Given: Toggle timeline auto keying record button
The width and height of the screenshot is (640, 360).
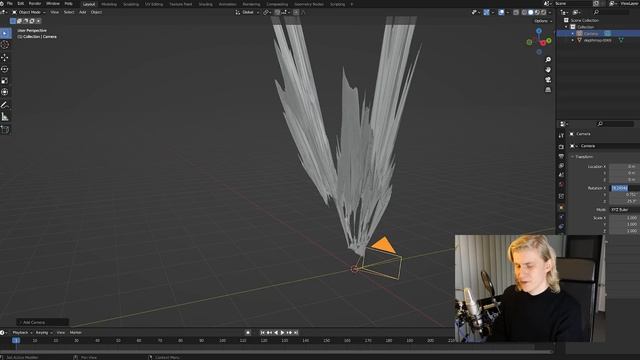Looking at the screenshot, I should 248,333.
